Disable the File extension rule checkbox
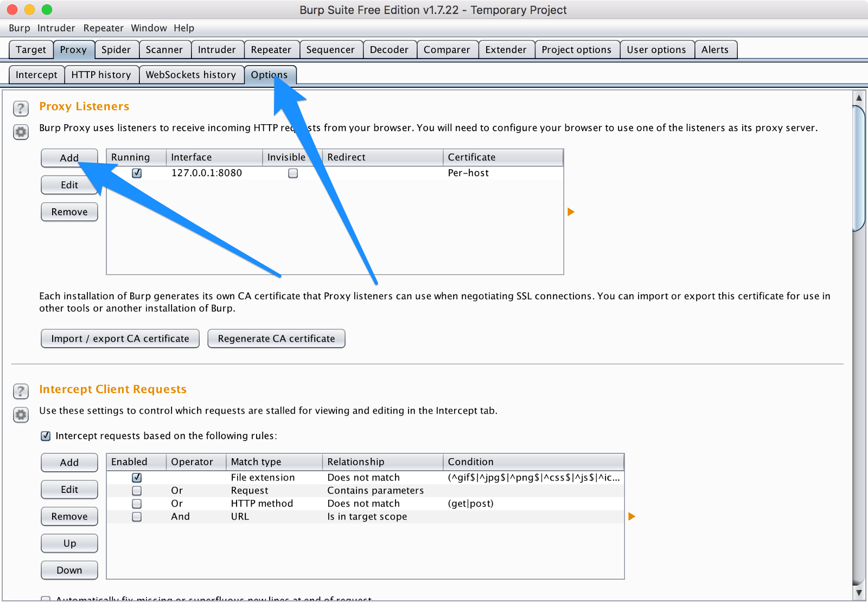The image size is (868, 603). tap(137, 478)
